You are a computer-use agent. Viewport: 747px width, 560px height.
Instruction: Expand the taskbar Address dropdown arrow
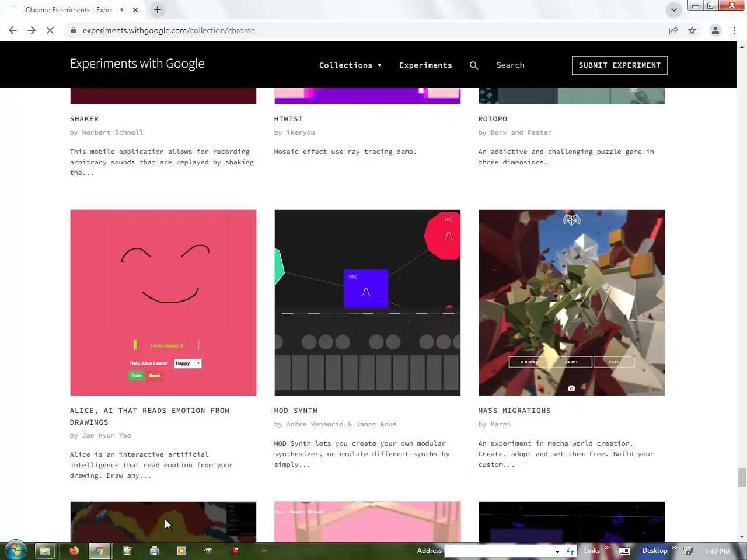click(x=557, y=551)
